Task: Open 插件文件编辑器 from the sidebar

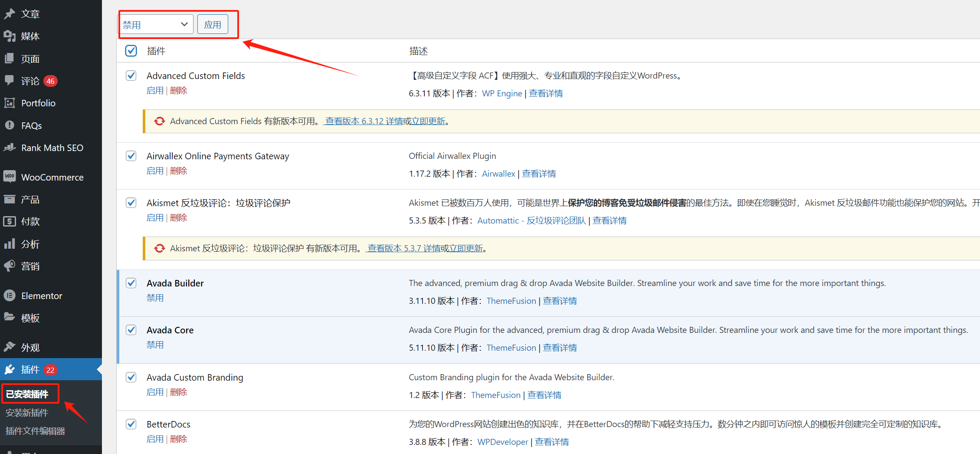Action: (x=35, y=431)
